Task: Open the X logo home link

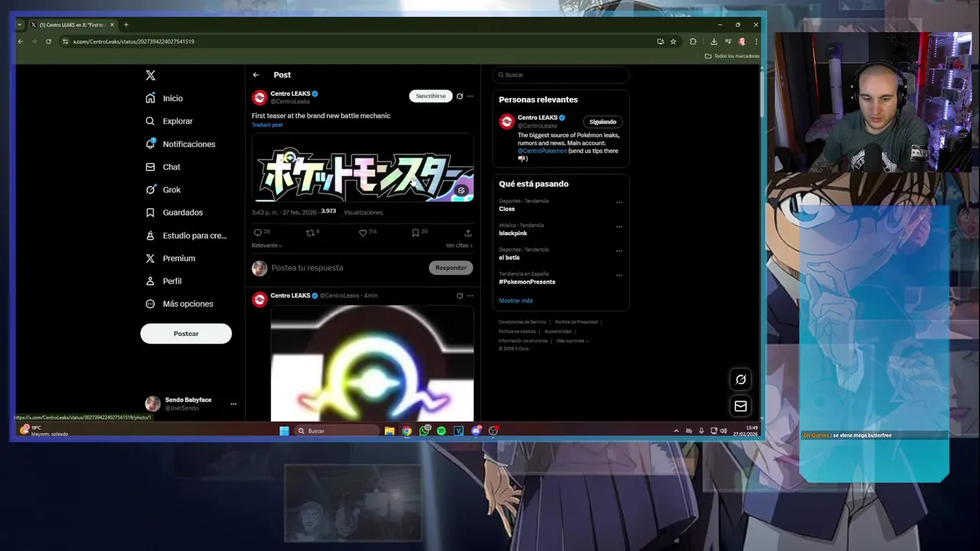Action: pos(151,75)
